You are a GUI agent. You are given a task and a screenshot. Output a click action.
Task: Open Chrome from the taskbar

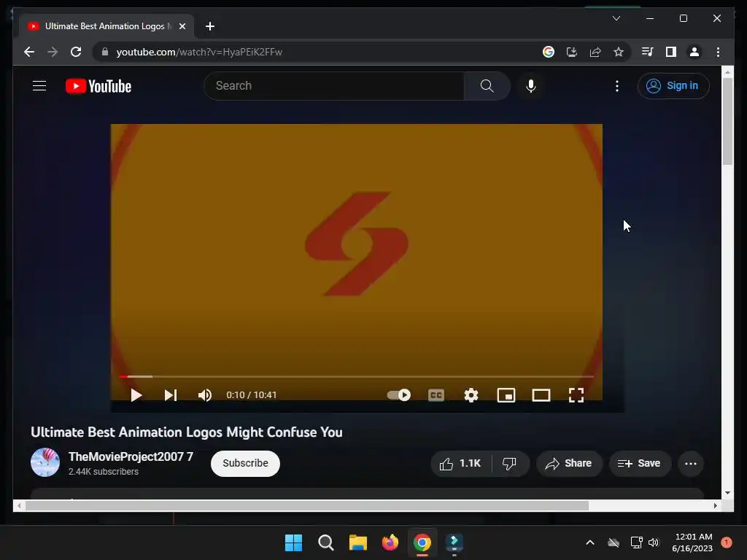[422, 542]
